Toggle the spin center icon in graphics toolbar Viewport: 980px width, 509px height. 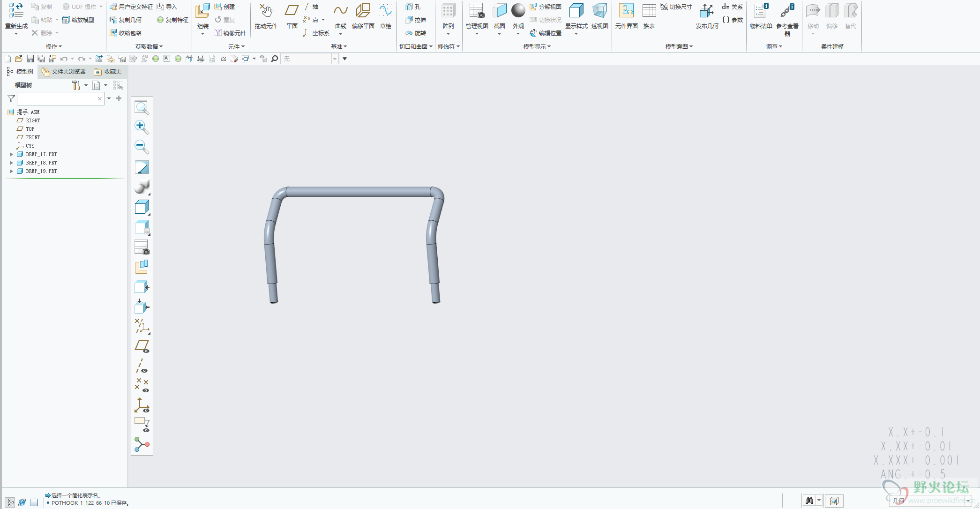[x=142, y=445]
